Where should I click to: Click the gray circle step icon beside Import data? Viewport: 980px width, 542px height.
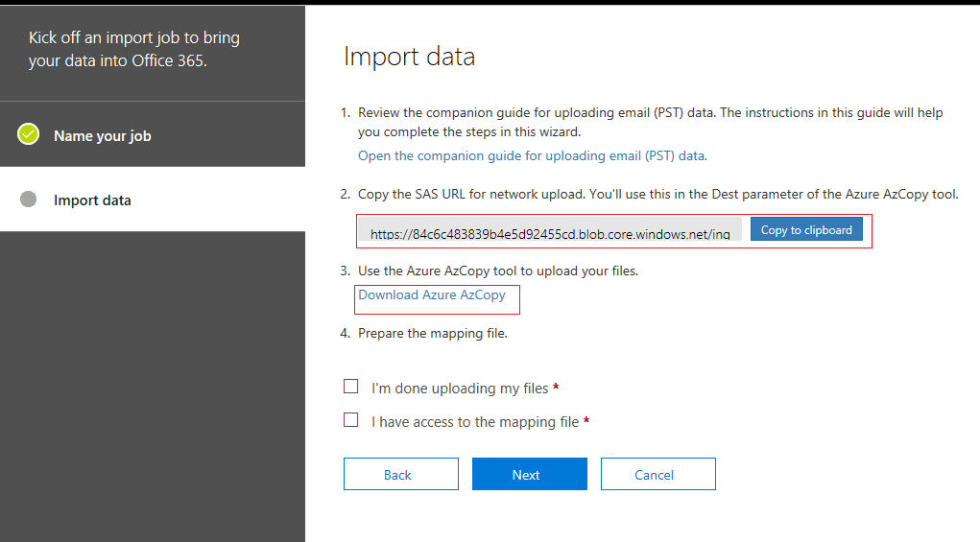click(x=28, y=200)
